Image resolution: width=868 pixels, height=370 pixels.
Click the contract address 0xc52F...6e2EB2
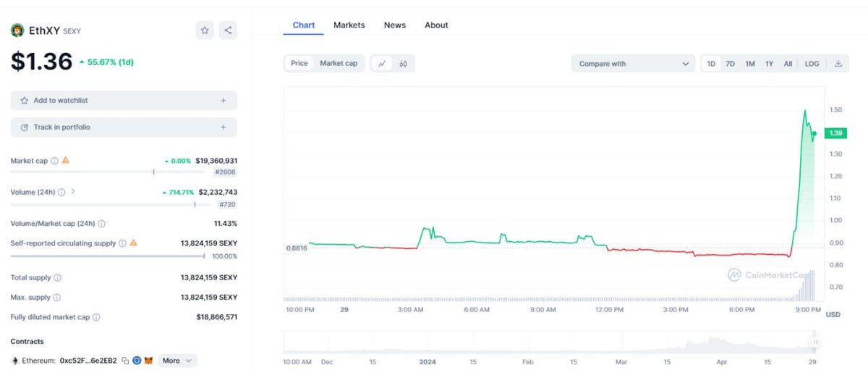pyautogui.click(x=88, y=361)
